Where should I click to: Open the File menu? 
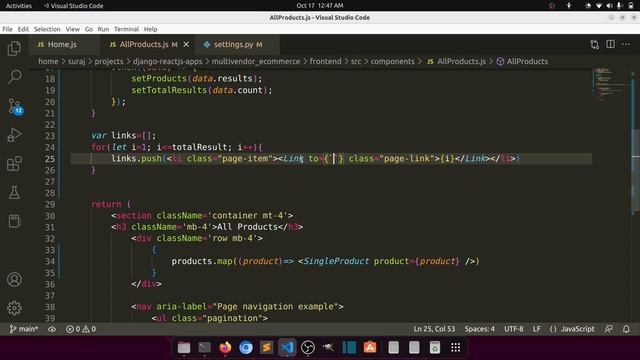(x=7, y=29)
